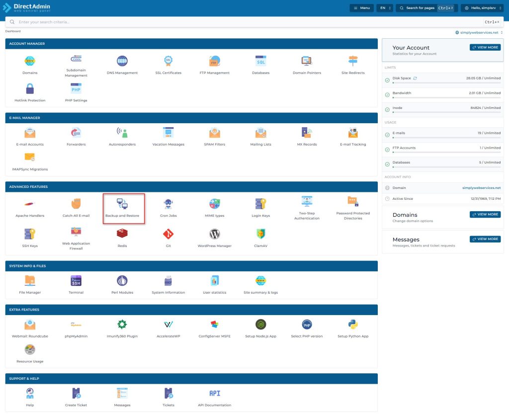Click the Bandwidth usage progress bar
The height and width of the screenshot is (420, 509).
click(x=446, y=98)
